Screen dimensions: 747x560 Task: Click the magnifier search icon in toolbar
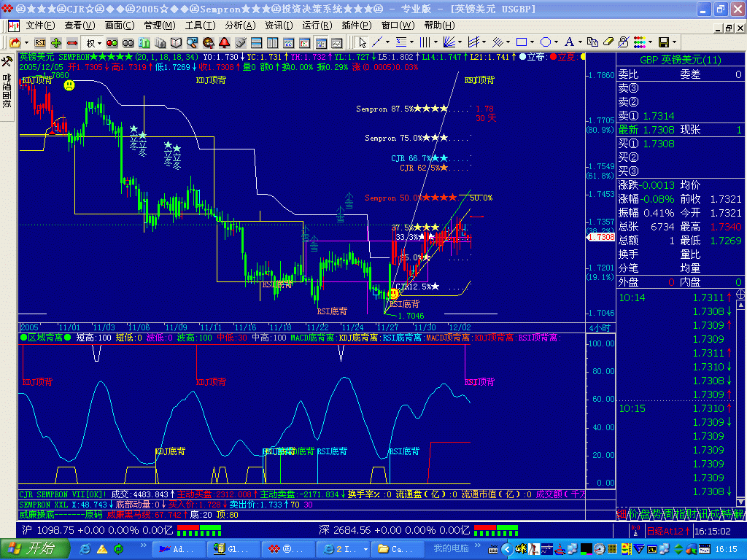192,43
